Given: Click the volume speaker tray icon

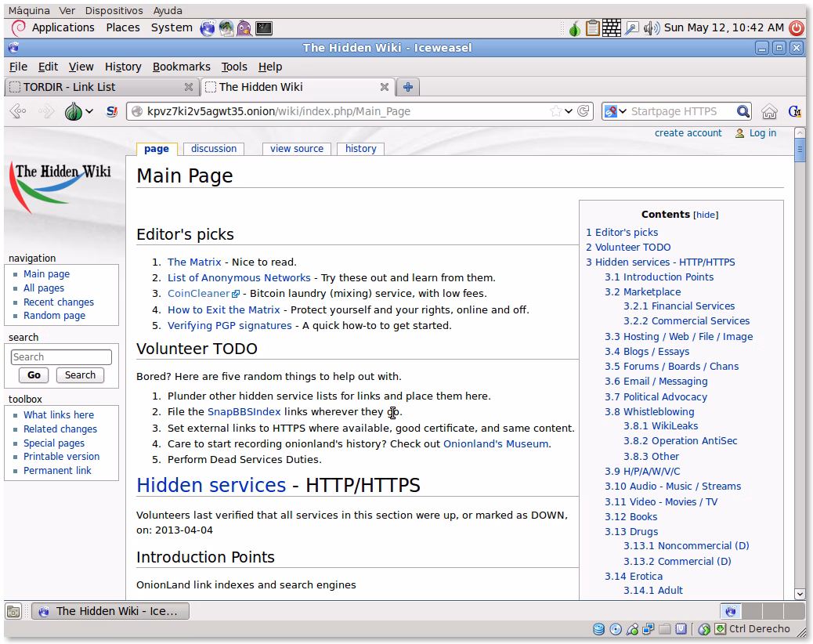Looking at the screenshot, I should tap(651, 28).
